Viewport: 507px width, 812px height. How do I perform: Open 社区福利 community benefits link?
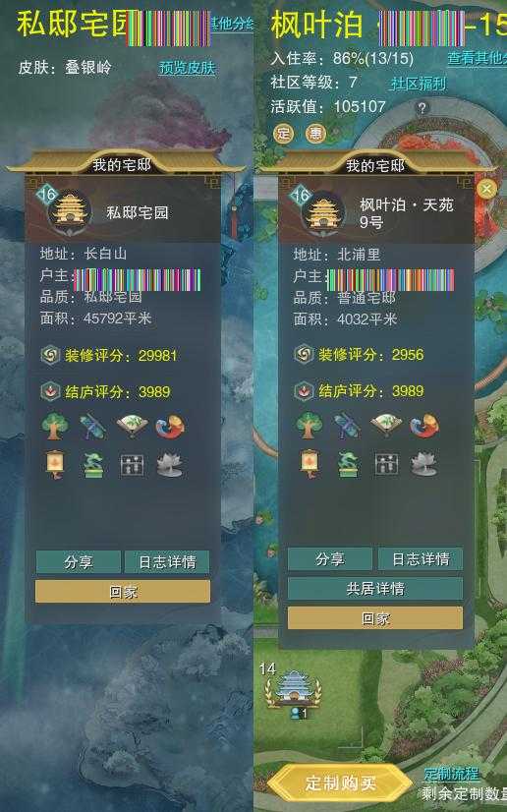(x=418, y=84)
